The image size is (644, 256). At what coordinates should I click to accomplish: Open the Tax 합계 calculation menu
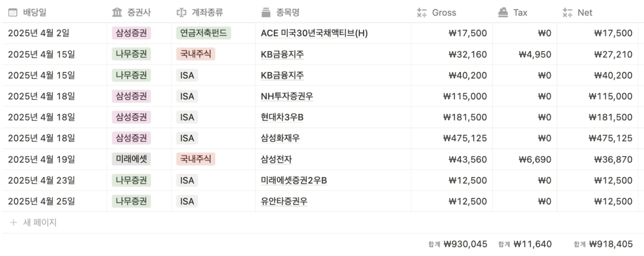pyautogui.click(x=525, y=244)
